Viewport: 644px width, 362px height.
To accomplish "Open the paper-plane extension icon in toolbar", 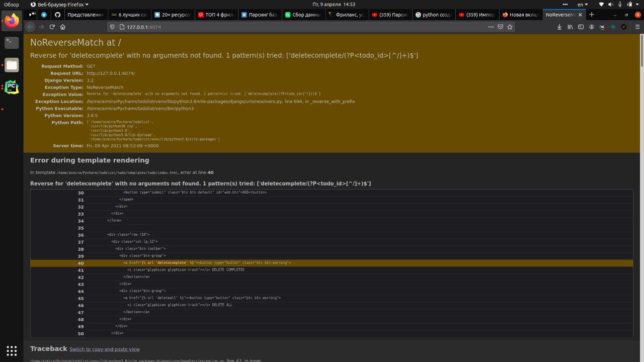I will pyautogui.click(x=624, y=27).
